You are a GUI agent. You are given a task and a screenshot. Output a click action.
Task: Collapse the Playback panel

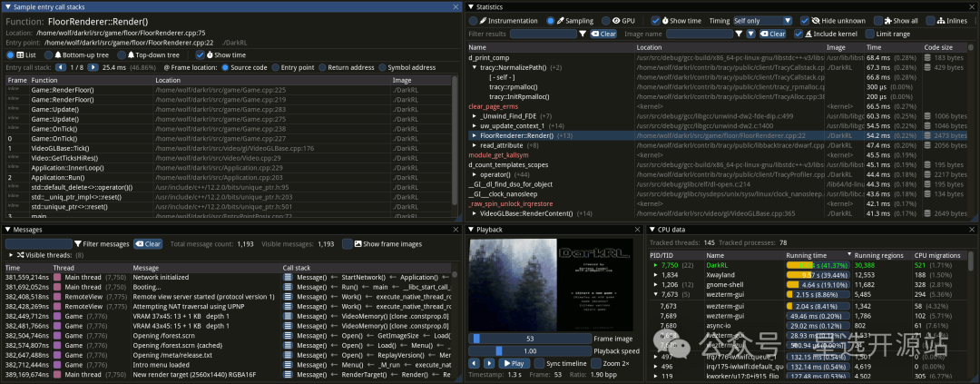pos(471,230)
